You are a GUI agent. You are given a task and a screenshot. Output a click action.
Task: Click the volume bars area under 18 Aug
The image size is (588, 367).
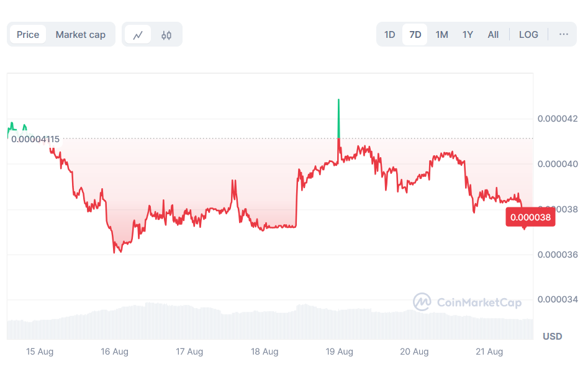[x=265, y=324]
